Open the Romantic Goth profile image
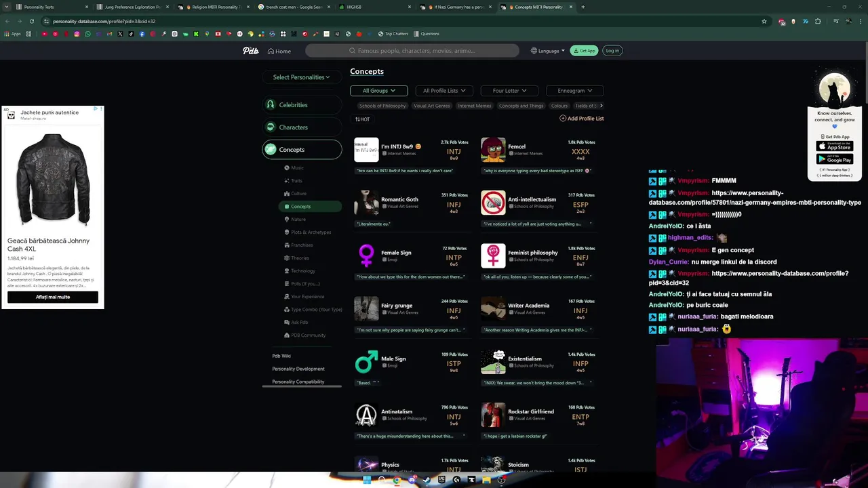Screen dimensions: 868x488 tap(366, 203)
